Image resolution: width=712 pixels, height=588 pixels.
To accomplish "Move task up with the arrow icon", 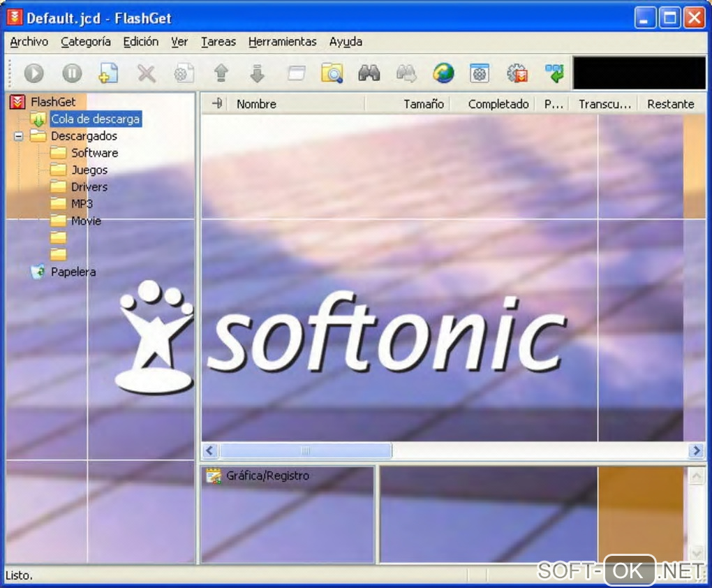I will click(221, 73).
